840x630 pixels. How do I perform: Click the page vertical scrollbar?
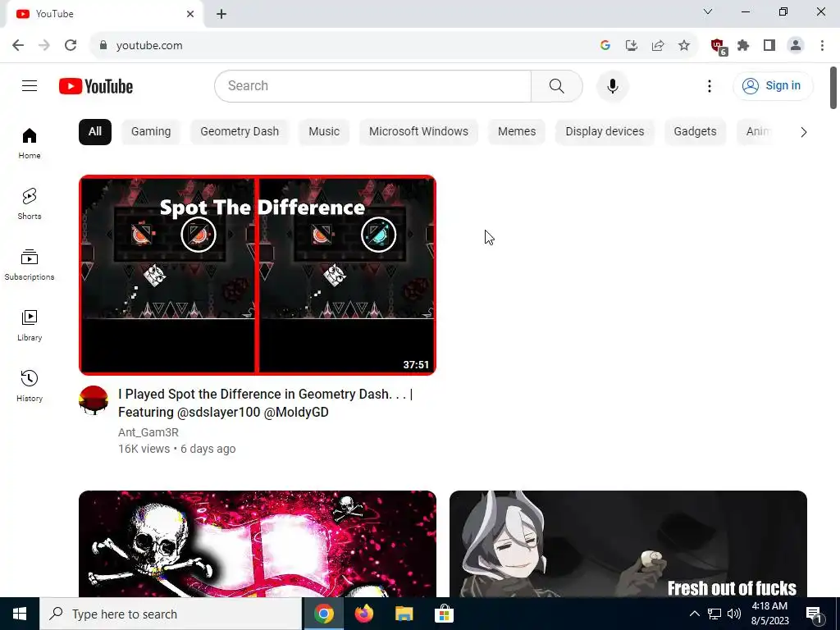click(833, 87)
